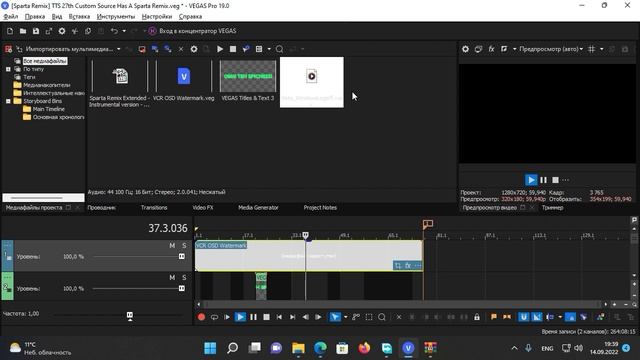Click the red record button in the transport bar
The image size is (640, 360).
coord(201,317)
